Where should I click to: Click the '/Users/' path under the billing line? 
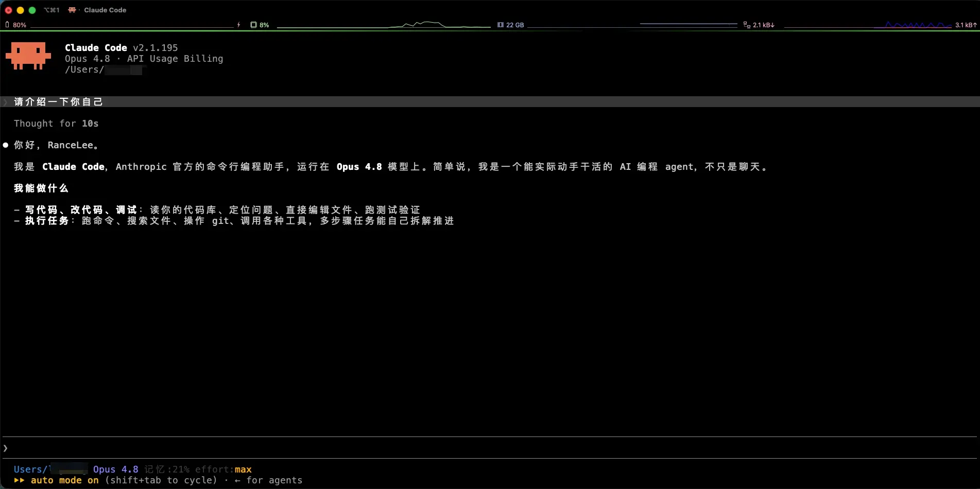(84, 69)
